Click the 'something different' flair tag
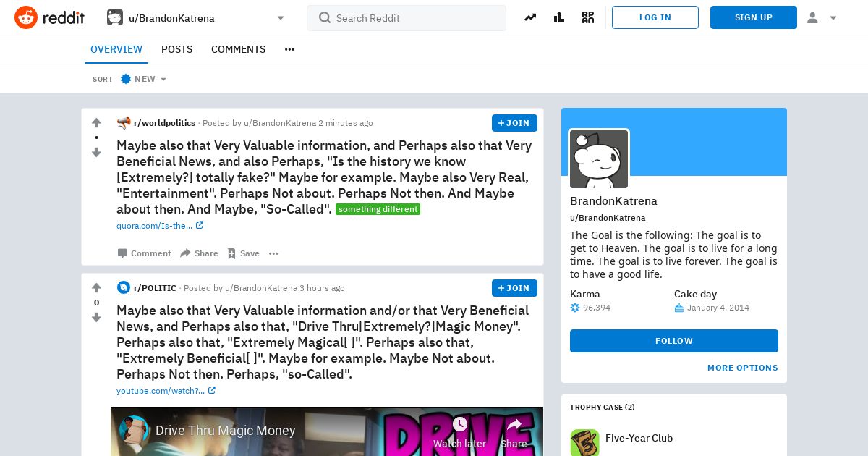This screenshot has width=868, height=456. pyautogui.click(x=378, y=209)
